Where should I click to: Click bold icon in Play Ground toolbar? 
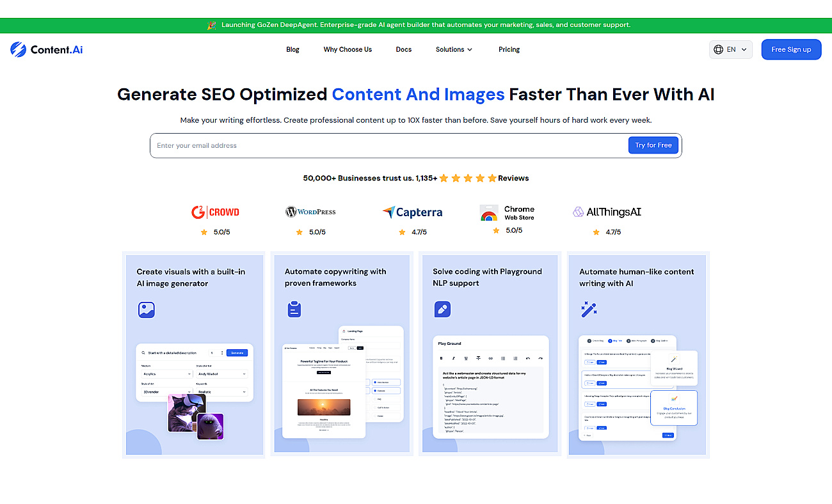pyautogui.click(x=441, y=358)
